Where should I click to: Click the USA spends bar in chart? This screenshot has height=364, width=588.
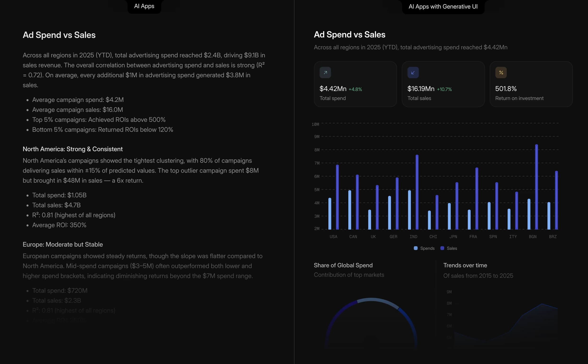coord(330,214)
